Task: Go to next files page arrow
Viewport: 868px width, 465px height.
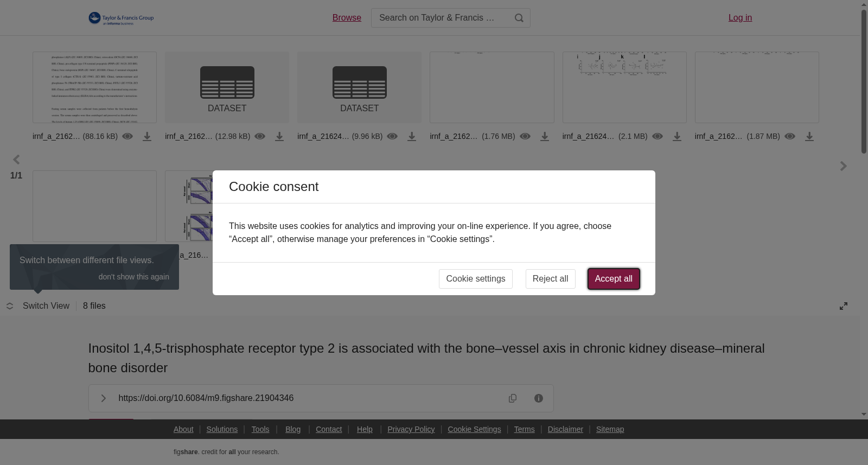Action: click(843, 166)
